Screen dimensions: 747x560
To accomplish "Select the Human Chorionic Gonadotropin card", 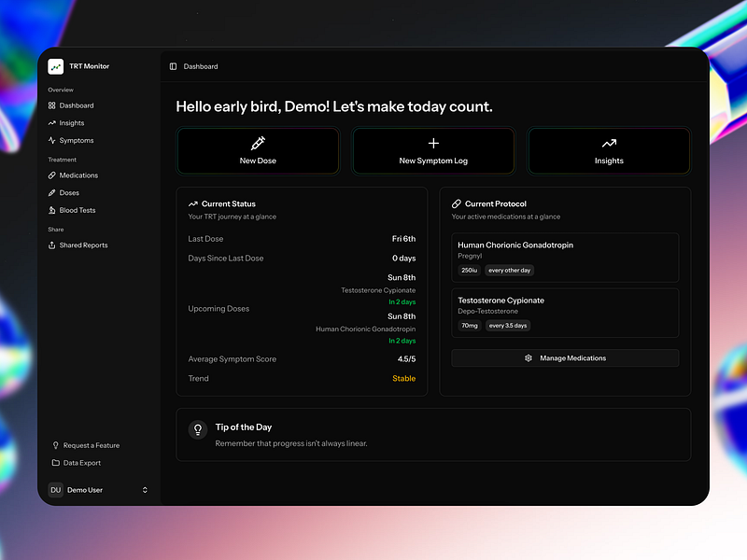I will coord(565,258).
